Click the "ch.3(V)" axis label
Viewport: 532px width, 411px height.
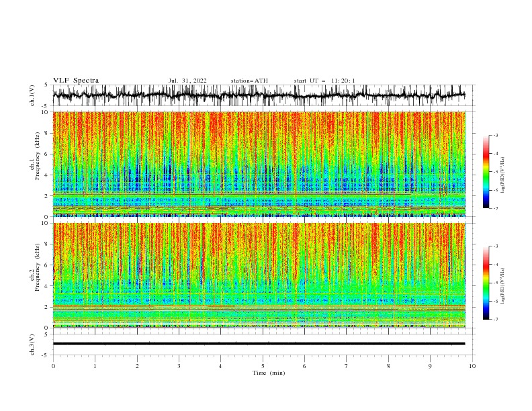pos(32,345)
